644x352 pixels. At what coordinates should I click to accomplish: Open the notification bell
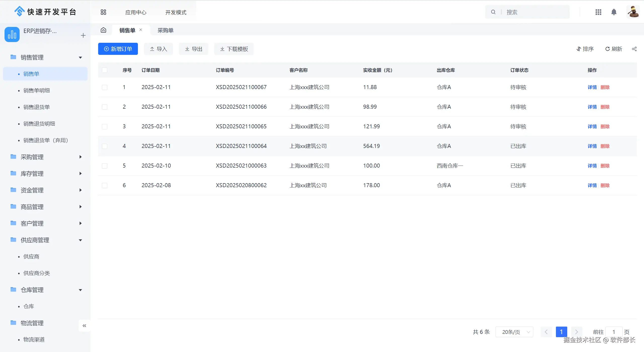[x=614, y=12]
